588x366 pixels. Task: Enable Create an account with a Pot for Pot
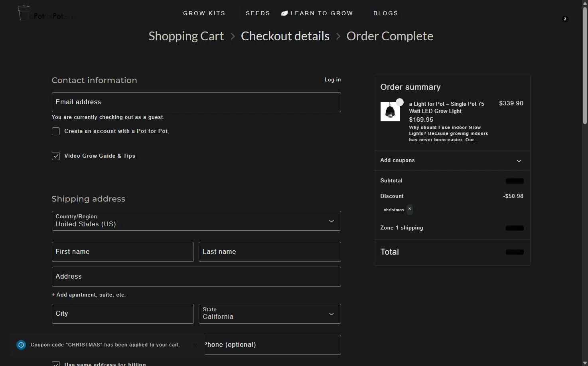[56, 131]
